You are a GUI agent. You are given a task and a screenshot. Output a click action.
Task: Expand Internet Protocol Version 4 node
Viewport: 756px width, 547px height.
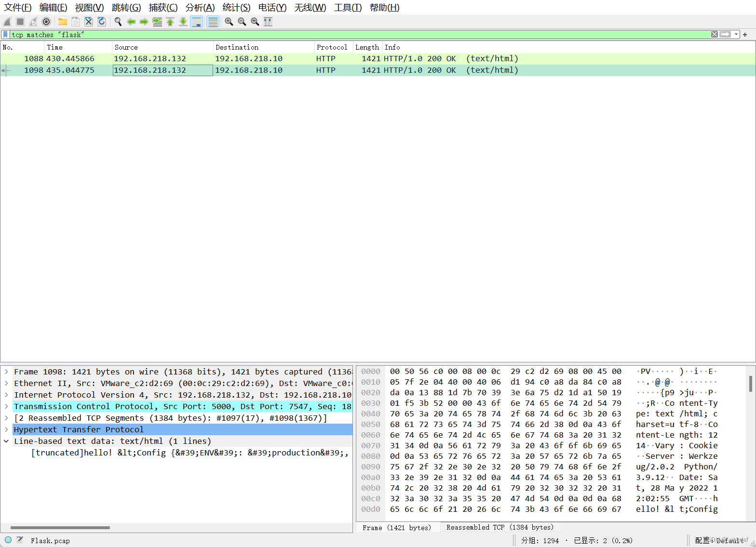tap(6, 395)
